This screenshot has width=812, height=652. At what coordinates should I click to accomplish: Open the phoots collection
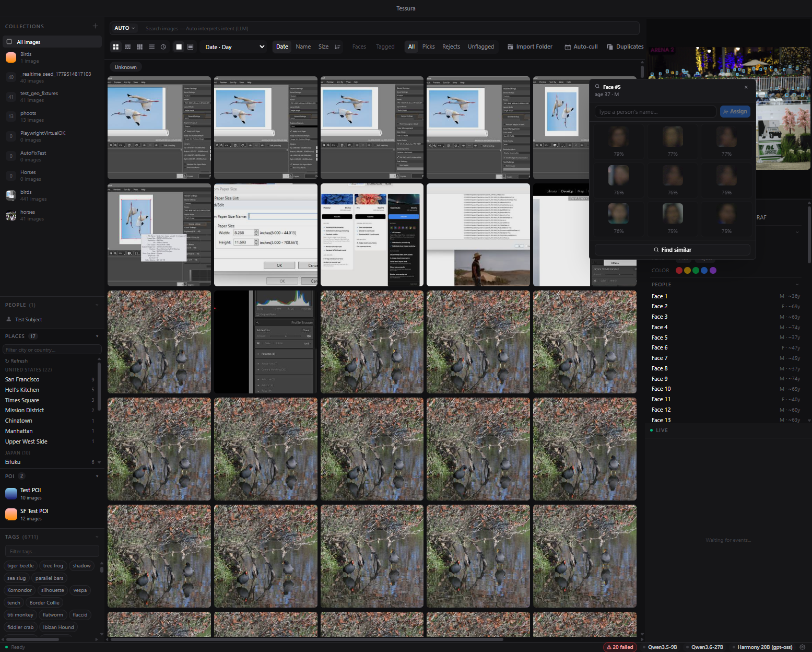tap(52, 117)
